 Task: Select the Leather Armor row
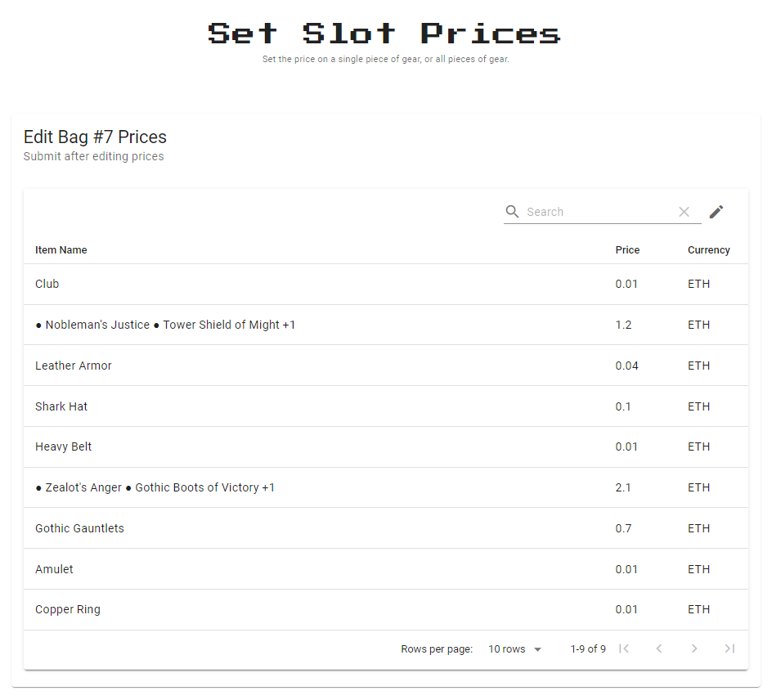74,366
